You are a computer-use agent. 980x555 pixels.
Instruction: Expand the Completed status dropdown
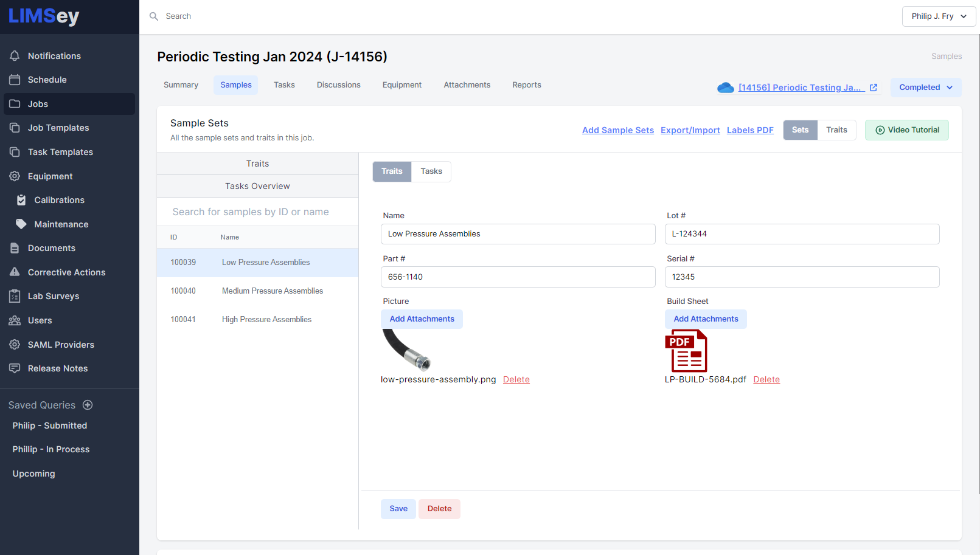(926, 88)
